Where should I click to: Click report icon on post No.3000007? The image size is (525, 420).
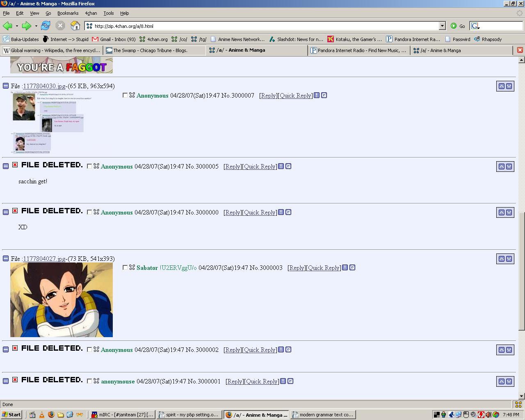[317, 95]
